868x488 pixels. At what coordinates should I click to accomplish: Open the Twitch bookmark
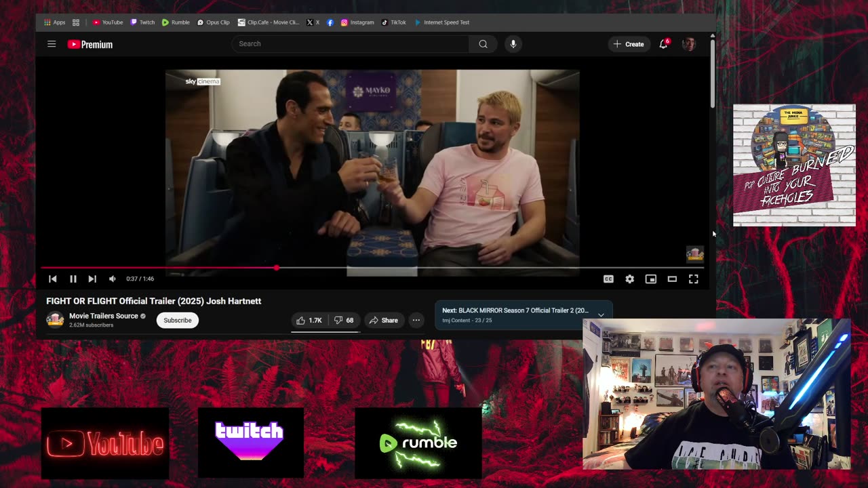coord(142,22)
